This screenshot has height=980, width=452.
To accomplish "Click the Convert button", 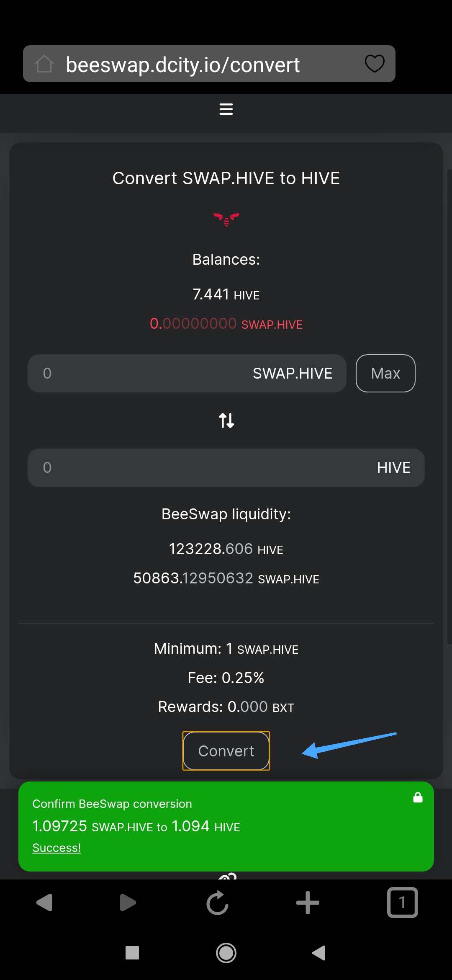I will coord(226,751).
